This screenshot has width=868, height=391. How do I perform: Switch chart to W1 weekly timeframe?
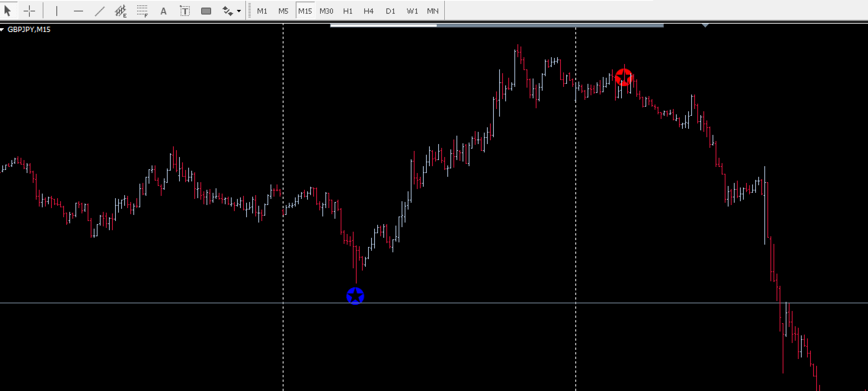point(412,11)
